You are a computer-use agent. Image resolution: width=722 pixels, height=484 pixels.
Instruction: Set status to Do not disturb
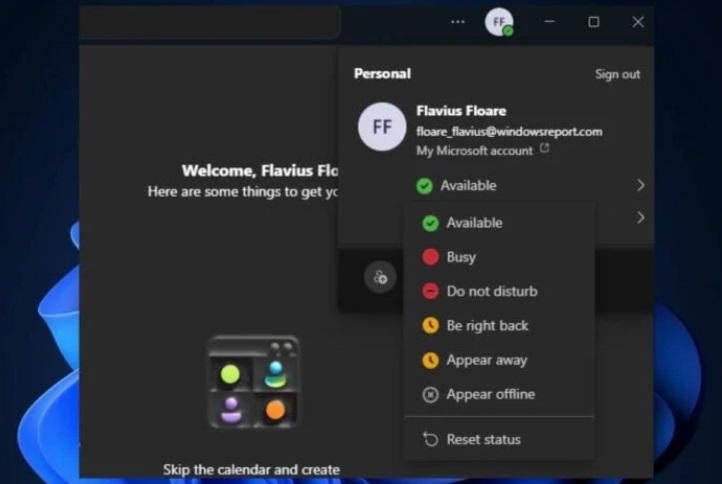click(x=499, y=291)
